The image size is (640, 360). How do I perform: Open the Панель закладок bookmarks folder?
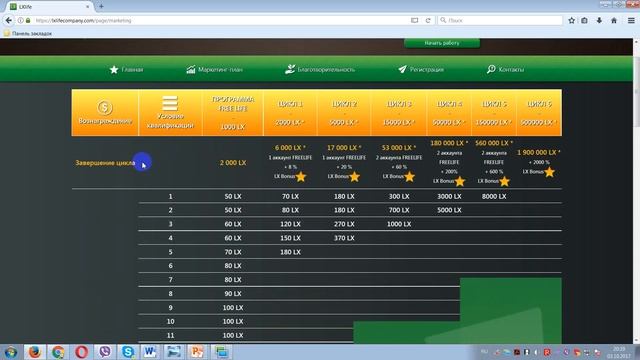click(x=28, y=33)
